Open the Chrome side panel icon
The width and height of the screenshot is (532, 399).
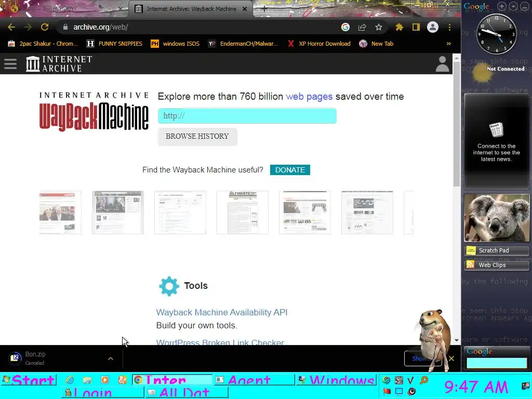click(x=416, y=27)
